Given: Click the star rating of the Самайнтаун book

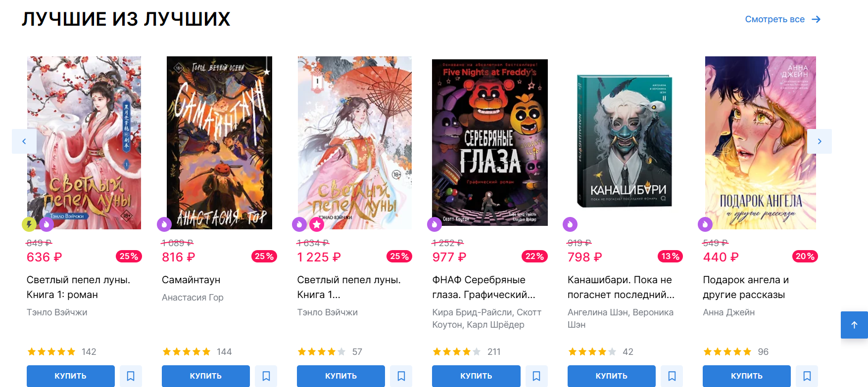Looking at the screenshot, I should (187, 352).
